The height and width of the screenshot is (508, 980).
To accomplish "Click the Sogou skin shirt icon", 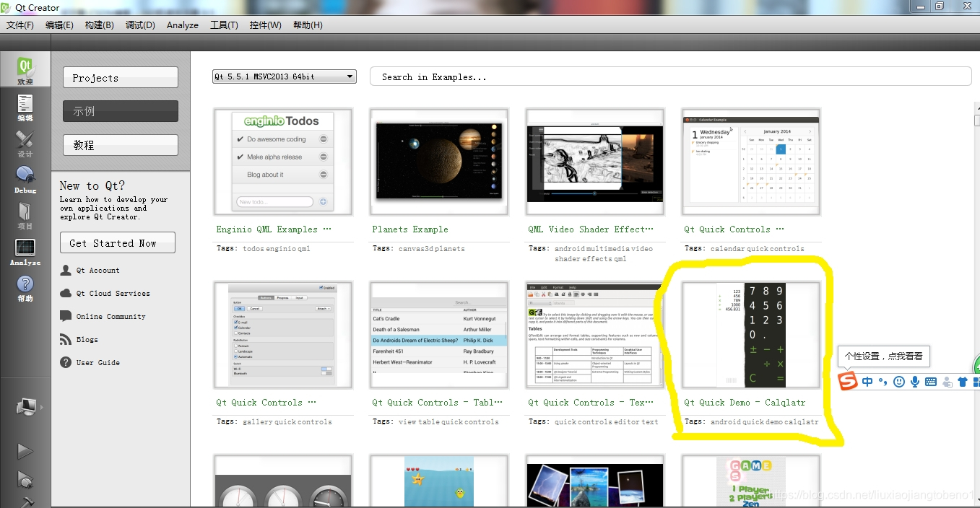I will click(961, 382).
